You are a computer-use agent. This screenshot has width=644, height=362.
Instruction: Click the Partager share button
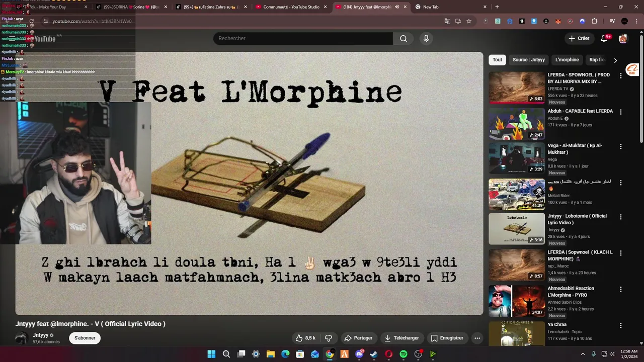coord(358,338)
